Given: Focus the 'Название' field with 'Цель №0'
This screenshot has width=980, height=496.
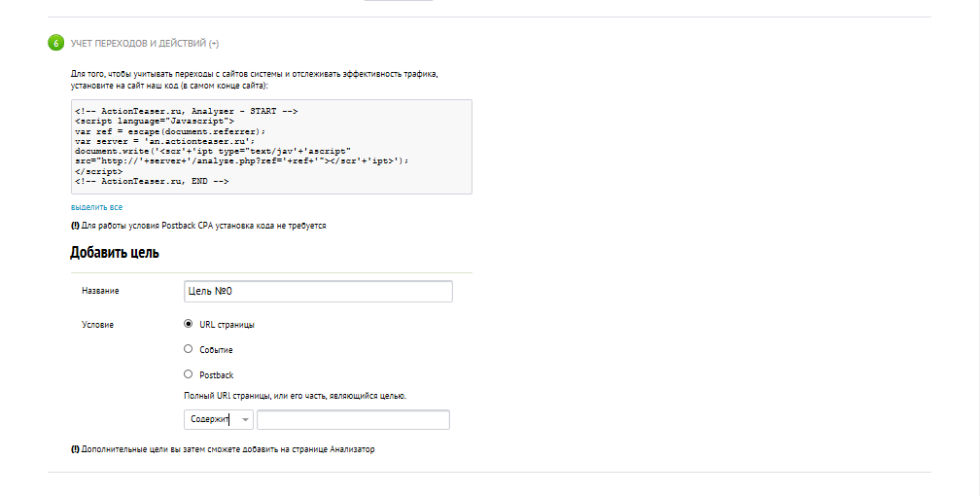Looking at the screenshot, I should [318, 291].
